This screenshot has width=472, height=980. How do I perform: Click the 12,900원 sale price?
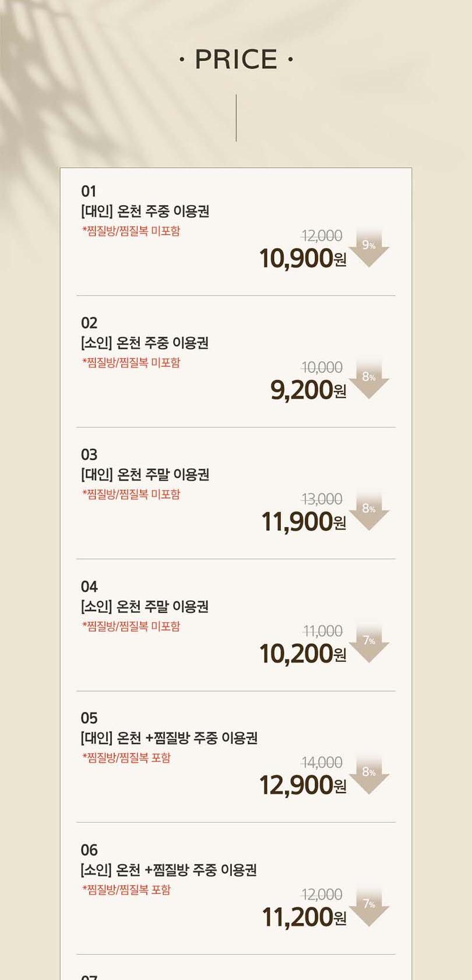[302, 785]
